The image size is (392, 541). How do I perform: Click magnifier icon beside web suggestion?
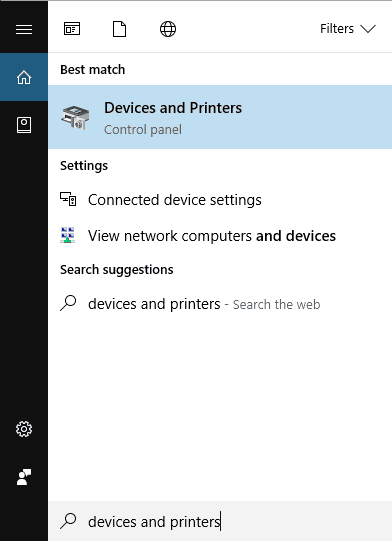coord(68,304)
